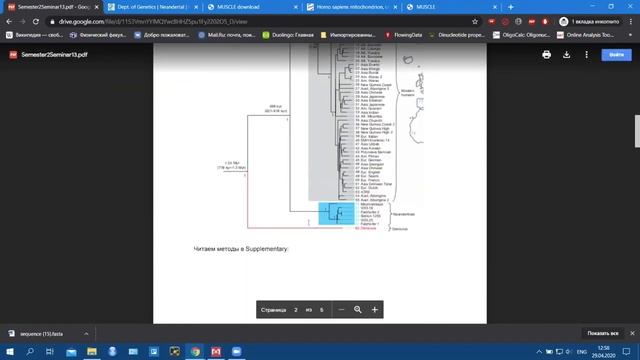Screen dimensions: 640x360
Task: Switch to the last MUSCLE tab
Action: (451, 7)
